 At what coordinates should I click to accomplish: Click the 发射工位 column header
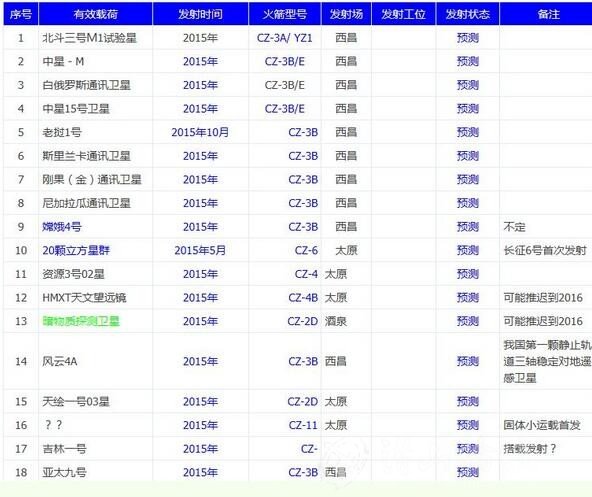coord(403,14)
